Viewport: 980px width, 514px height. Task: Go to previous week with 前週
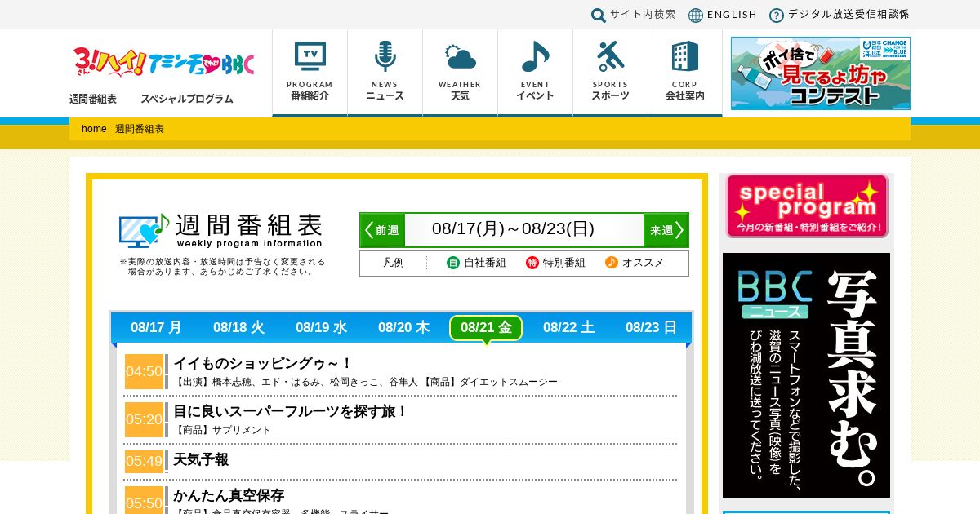pyautogui.click(x=382, y=230)
